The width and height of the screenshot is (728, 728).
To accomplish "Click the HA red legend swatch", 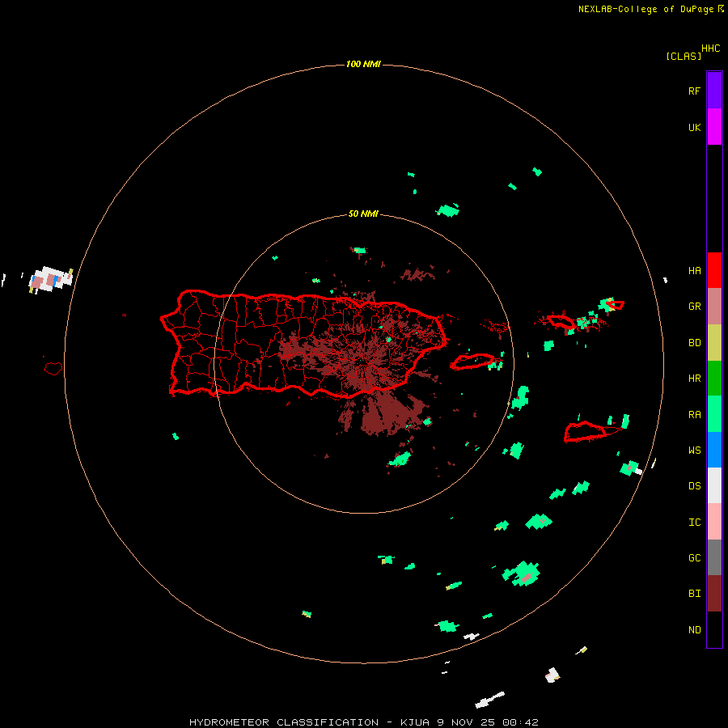I will click(x=714, y=270).
